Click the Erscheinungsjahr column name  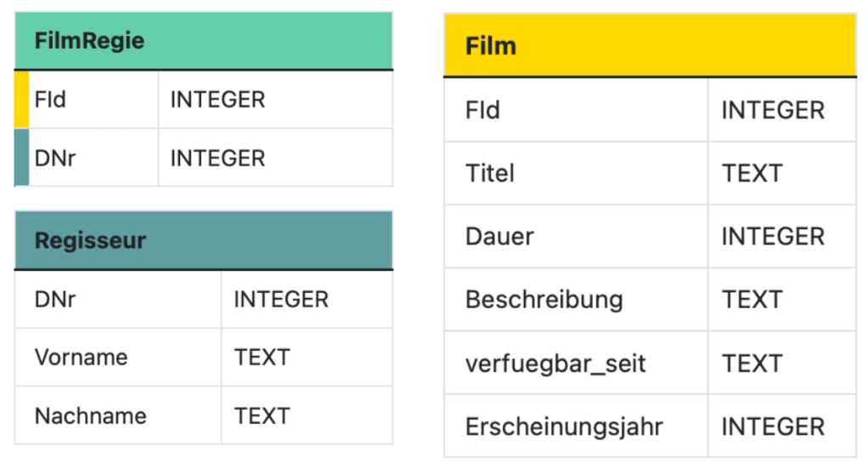pyautogui.click(x=564, y=426)
